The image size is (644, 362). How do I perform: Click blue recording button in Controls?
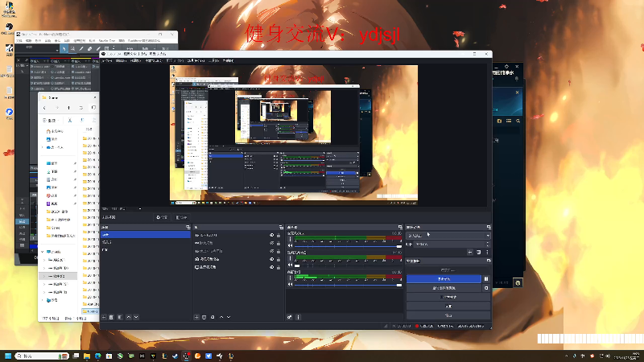444,278
